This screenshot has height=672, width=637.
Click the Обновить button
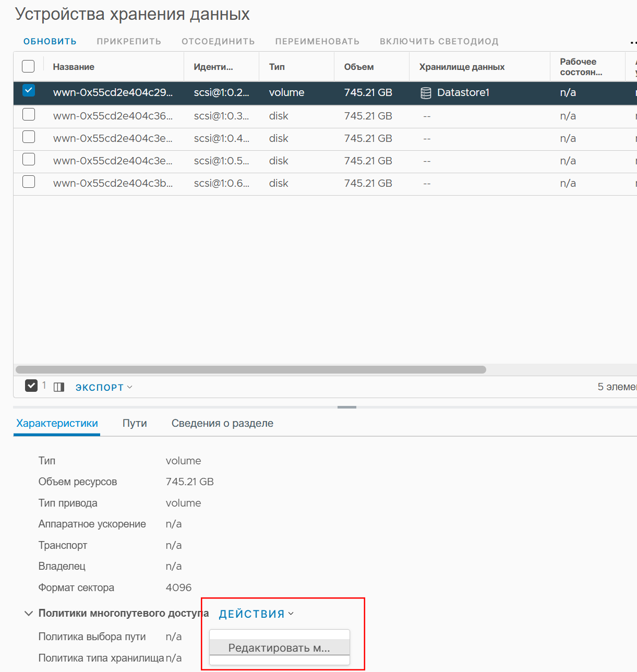click(x=50, y=41)
